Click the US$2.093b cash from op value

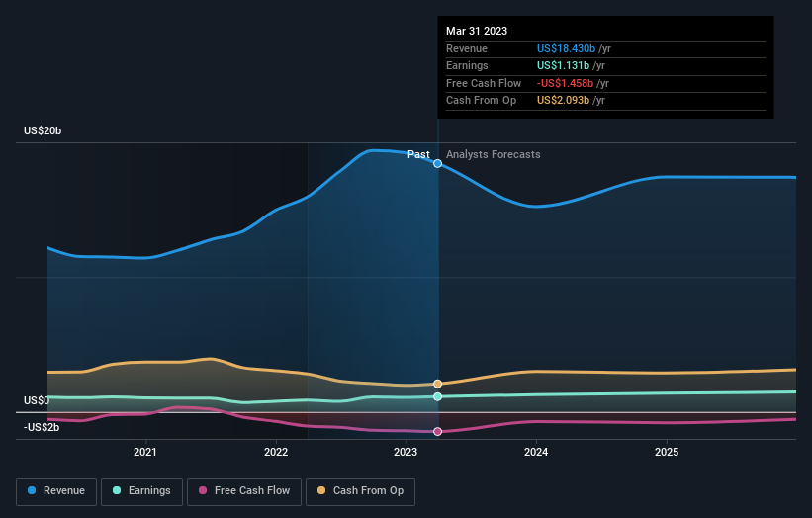(x=563, y=101)
